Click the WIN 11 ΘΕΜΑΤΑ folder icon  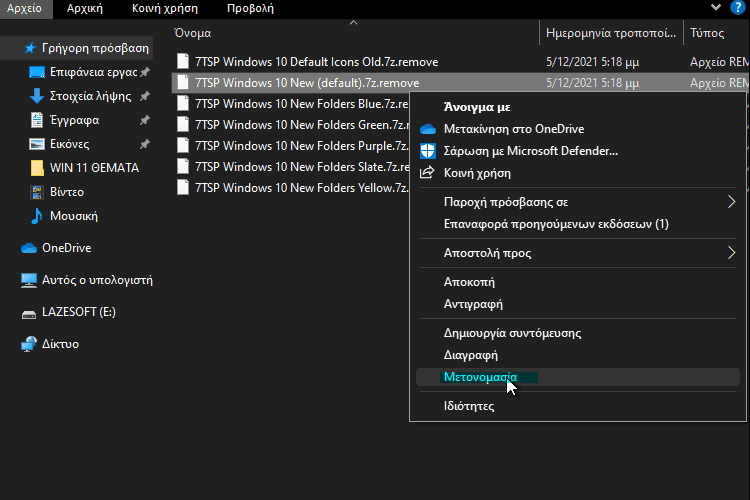click(x=37, y=168)
